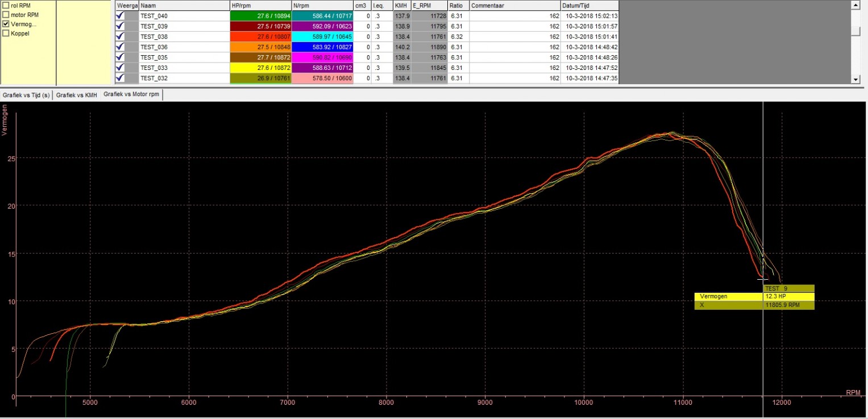
Task: Click KMH cell 140.2
Action: pyautogui.click(x=402, y=47)
